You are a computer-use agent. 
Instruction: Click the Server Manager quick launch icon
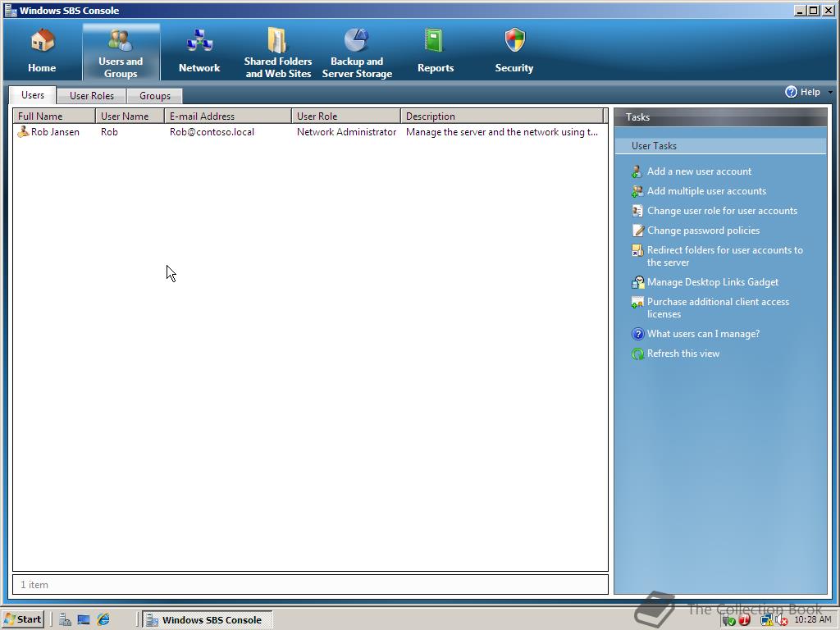[65, 619]
